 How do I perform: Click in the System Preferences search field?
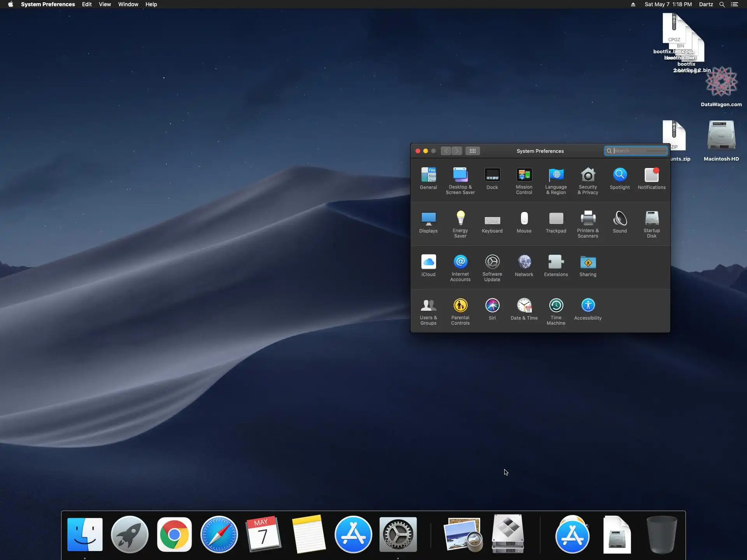(x=638, y=151)
